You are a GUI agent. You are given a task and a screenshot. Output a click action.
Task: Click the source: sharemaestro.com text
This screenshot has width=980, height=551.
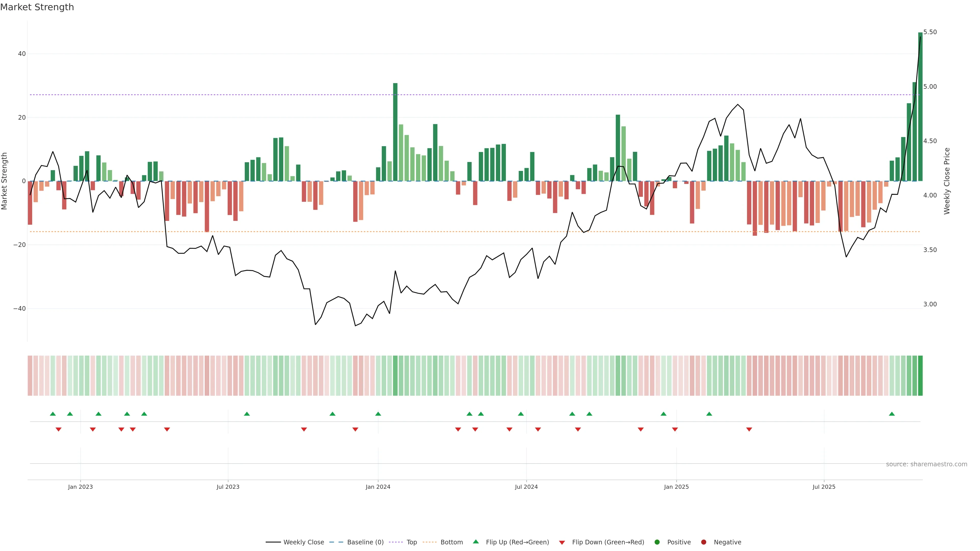point(926,464)
